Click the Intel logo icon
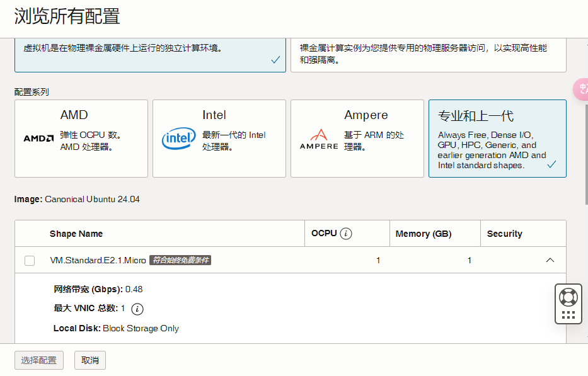The height and width of the screenshot is (376, 588). 178,139
